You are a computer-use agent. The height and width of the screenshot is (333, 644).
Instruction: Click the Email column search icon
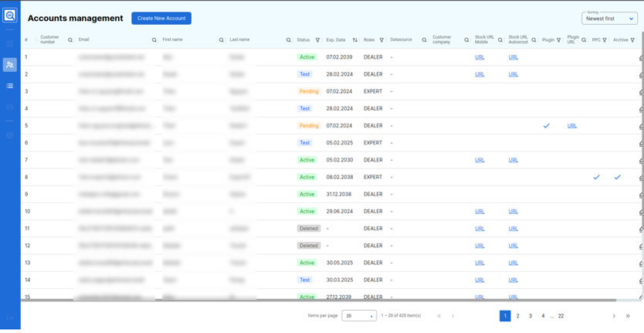pos(154,40)
